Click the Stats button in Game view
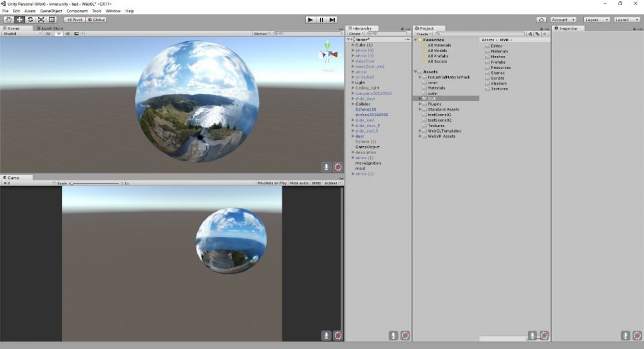 coord(316,183)
